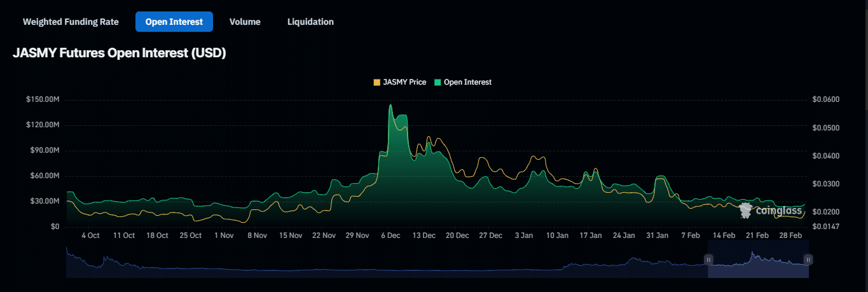Toggle the JASMY Price legend label

pyautogui.click(x=404, y=82)
